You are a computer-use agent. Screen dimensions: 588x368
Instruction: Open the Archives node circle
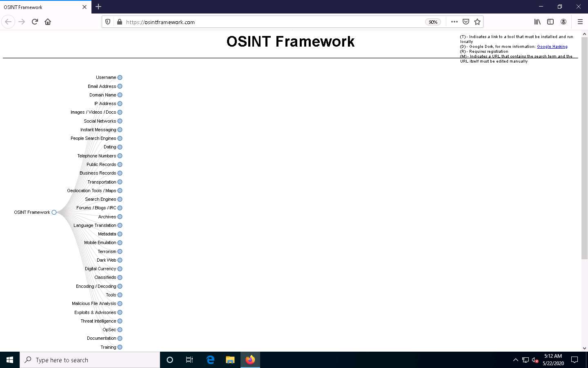[120, 217]
